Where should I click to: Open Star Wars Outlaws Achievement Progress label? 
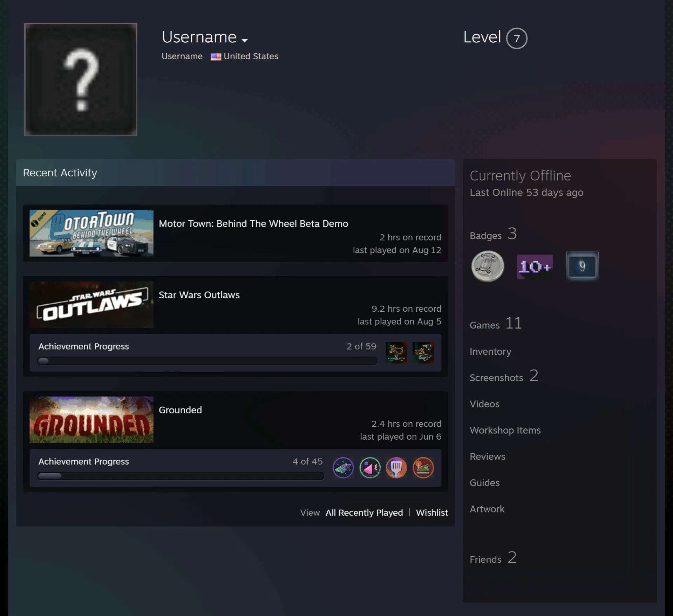pyautogui.click(x=83, y=346)
